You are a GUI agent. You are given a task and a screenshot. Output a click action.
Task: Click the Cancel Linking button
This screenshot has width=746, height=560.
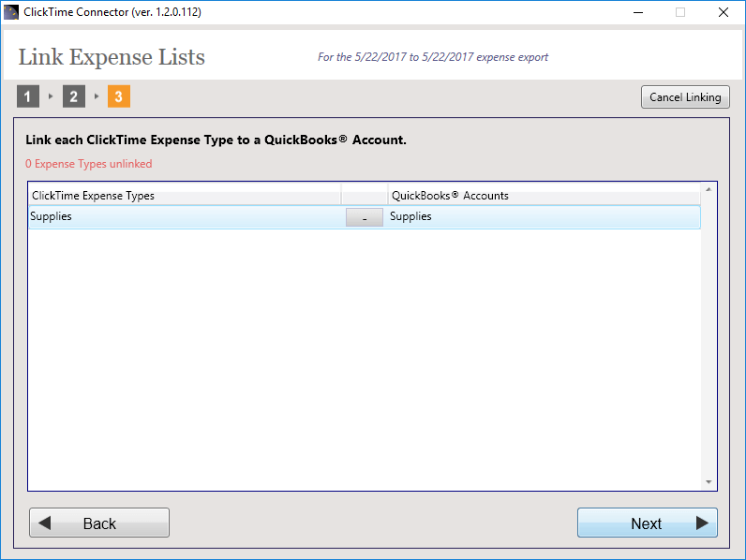(x=685, y=97)
